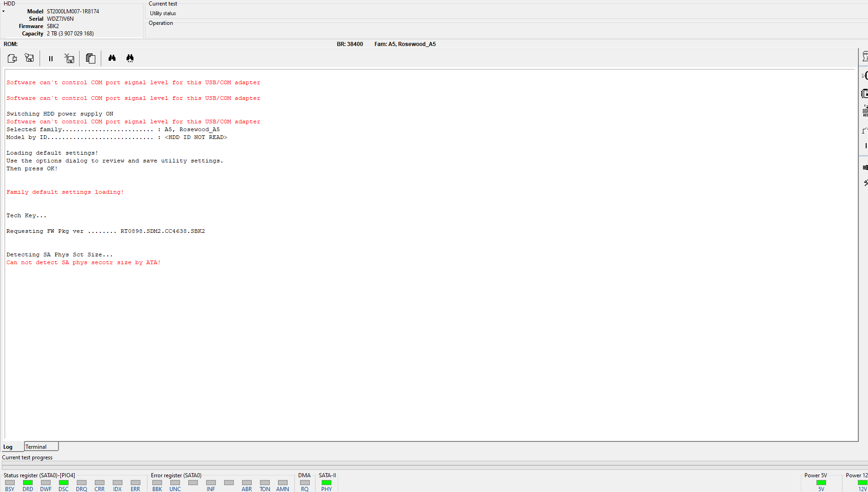This screenshot has width=868, height=492.
Task: Click the reset counter icon in right sidebar
Action: coord(865,110)
